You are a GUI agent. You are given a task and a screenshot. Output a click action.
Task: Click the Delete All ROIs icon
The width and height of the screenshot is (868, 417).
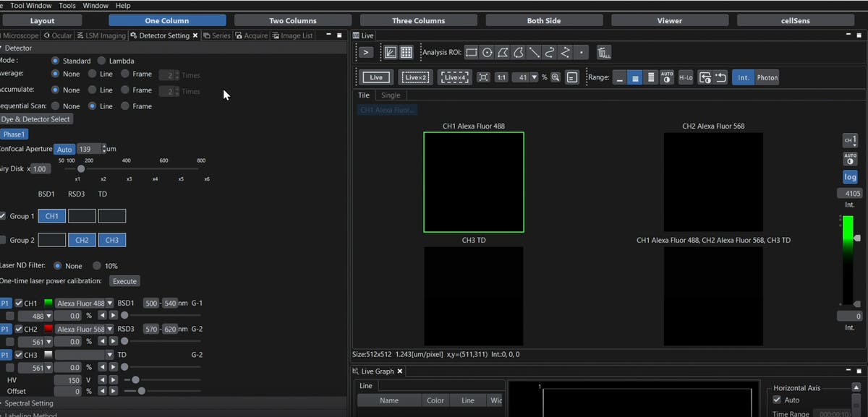(x=604, y=52)
